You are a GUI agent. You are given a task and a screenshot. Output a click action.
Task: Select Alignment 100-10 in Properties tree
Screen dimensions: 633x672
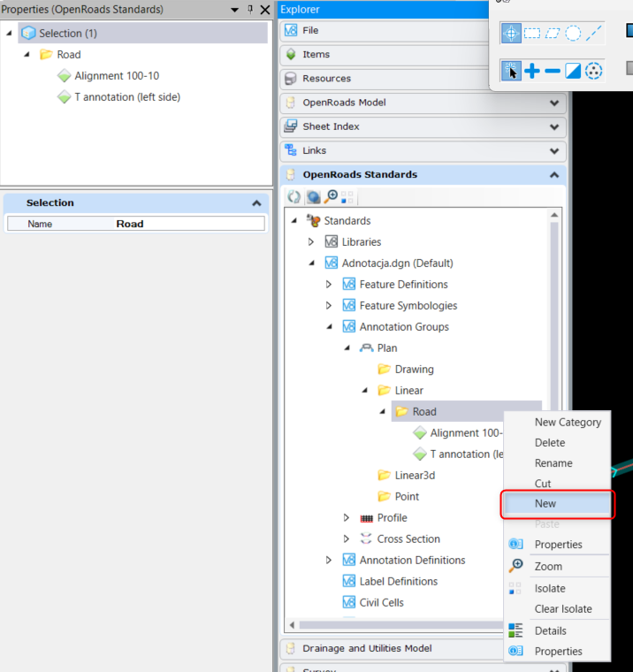(117, 76)
